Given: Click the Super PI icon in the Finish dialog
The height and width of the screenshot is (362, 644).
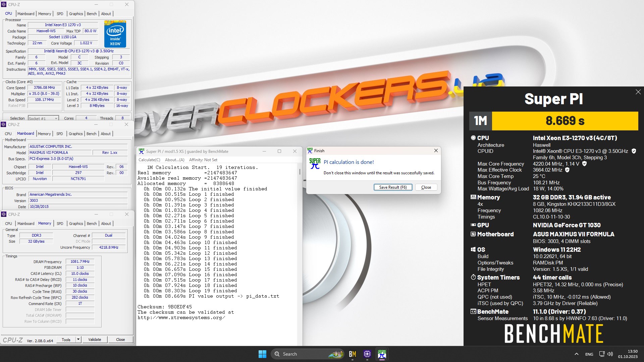Looking at the screenshot, I should (315, 163).
